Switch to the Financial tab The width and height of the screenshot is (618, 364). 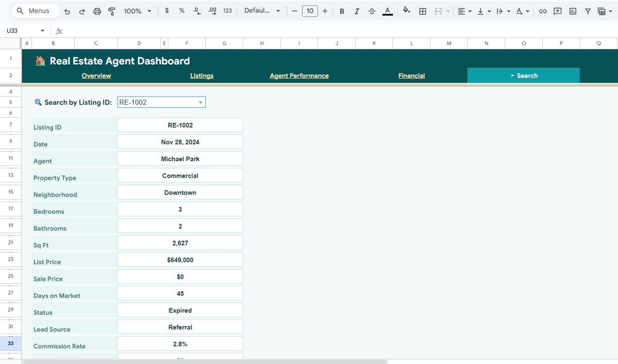(411, 75)
